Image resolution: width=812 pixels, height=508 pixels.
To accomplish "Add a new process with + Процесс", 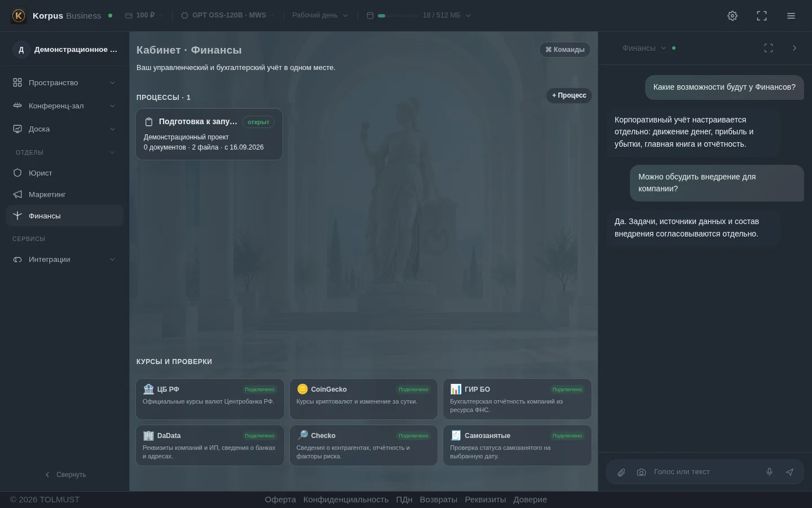I will click(x=569, y=95).
